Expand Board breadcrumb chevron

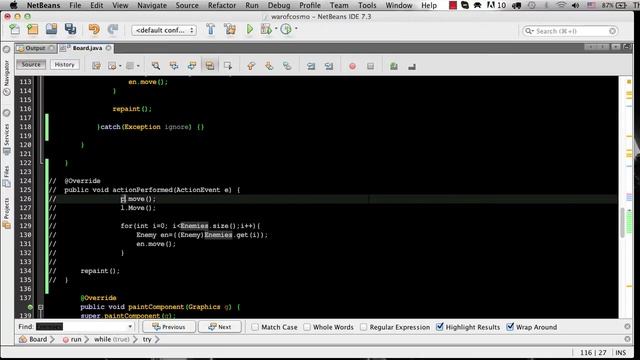point(52,339)
